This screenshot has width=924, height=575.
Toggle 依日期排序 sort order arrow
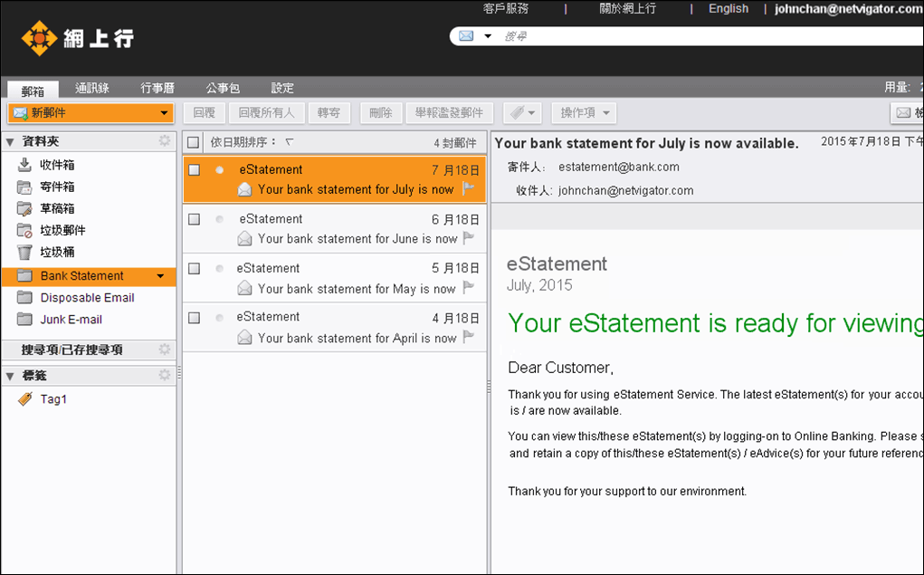pyautogui.click(x=289, y=142)
